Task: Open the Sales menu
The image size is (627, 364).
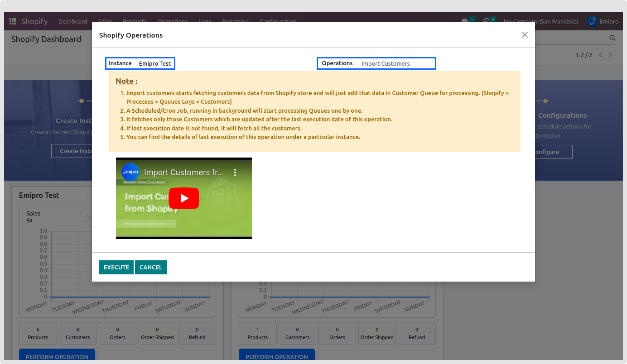Action: pos(105,21)
